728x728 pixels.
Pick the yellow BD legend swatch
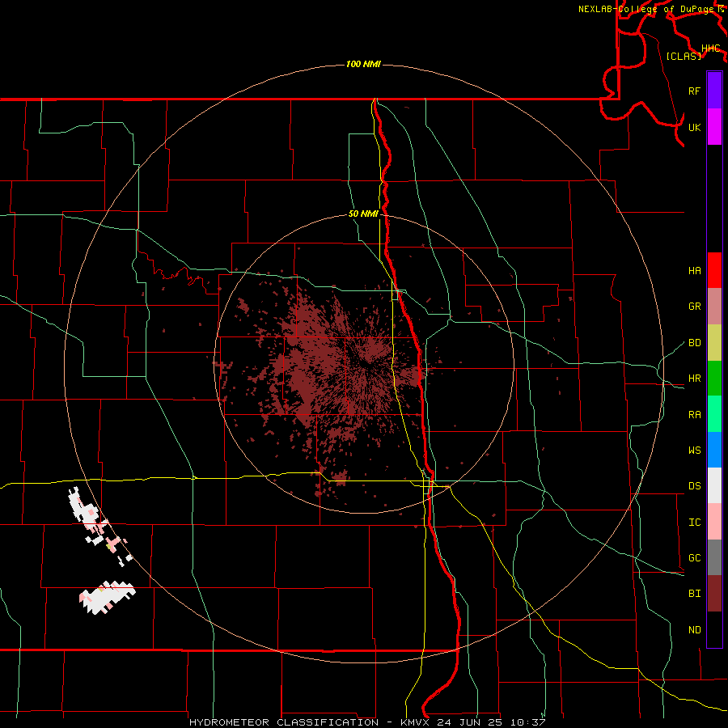coord(714,343)
